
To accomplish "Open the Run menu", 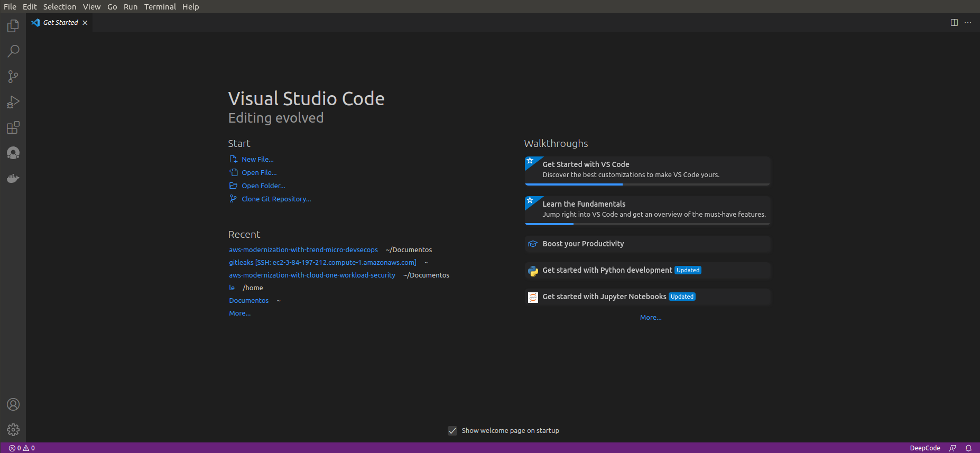I will point(131,7).
